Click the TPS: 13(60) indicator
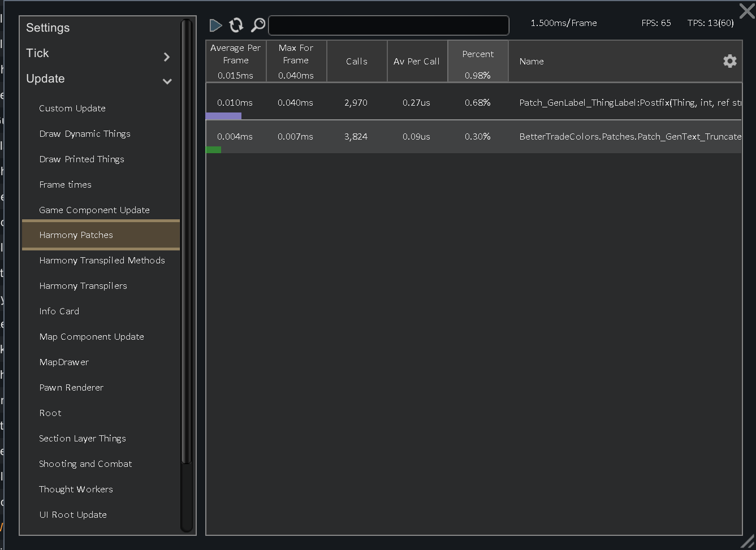Viewport: 756px width, 550px height. (x=711, y=23)
